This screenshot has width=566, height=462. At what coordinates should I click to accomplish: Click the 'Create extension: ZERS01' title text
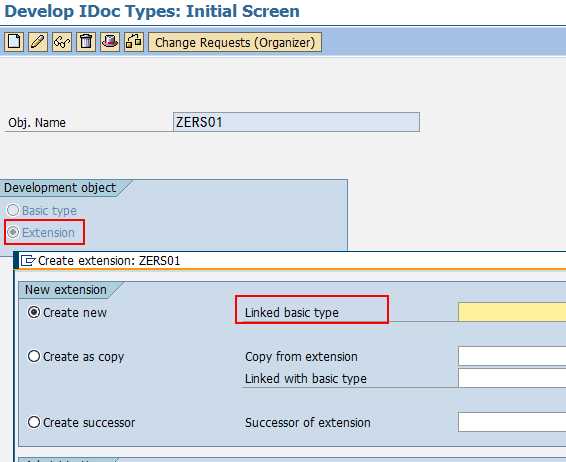coord(109,261)
